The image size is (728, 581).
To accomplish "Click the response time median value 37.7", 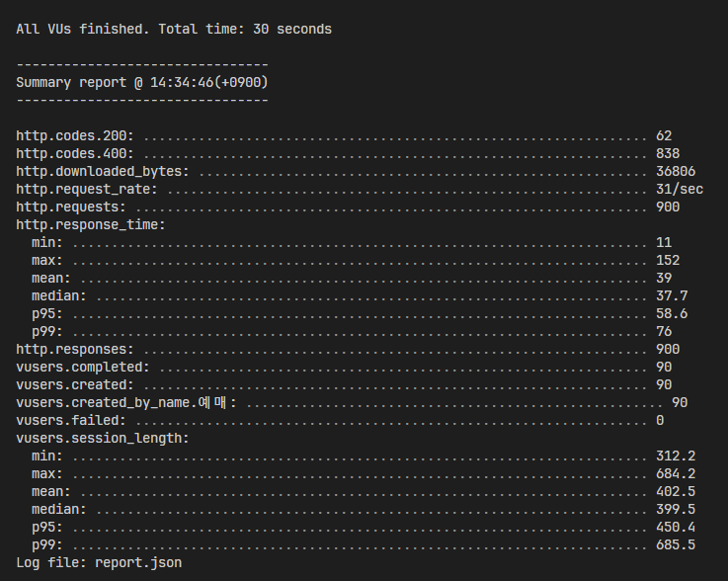I will coord(672,295).
